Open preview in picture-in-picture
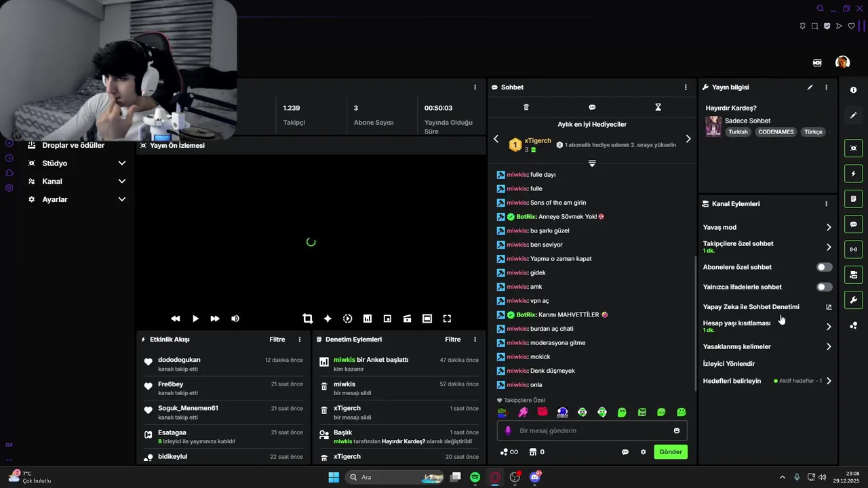Image resolution: width=868 pixels, height=488 pixels. [387, 319]
